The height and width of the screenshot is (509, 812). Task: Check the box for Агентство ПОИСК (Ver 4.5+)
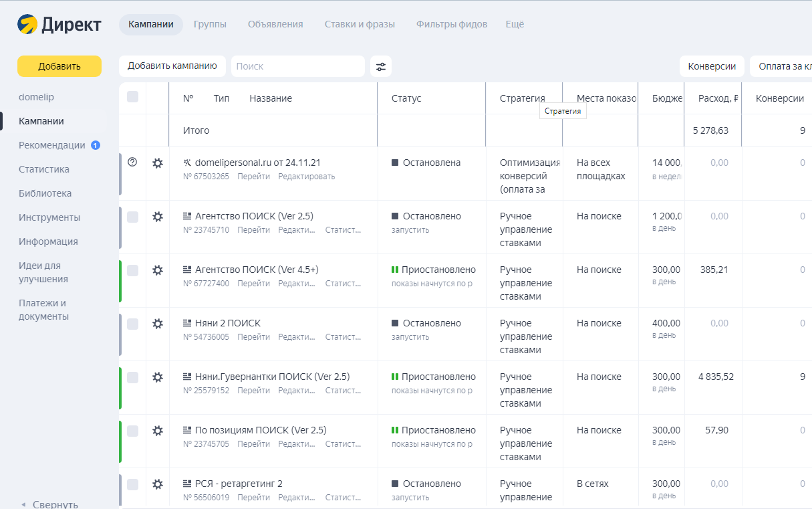click(x=132, y=270)
